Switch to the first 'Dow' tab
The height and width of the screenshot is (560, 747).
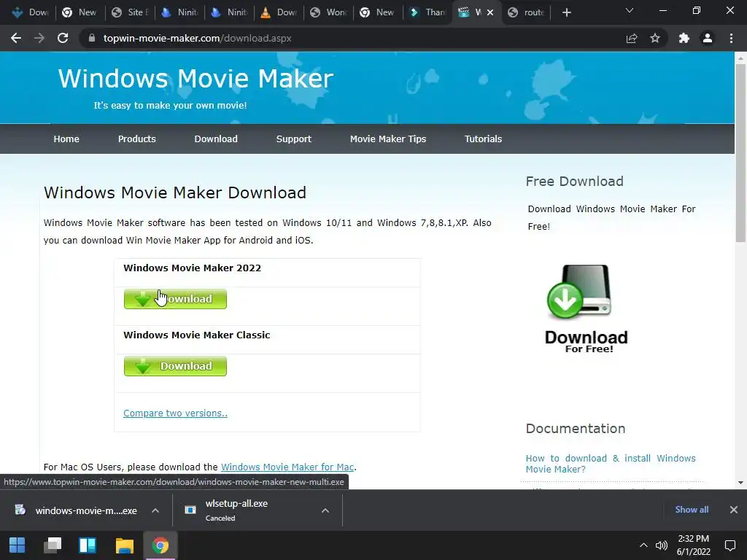click(x=31, y=12)
